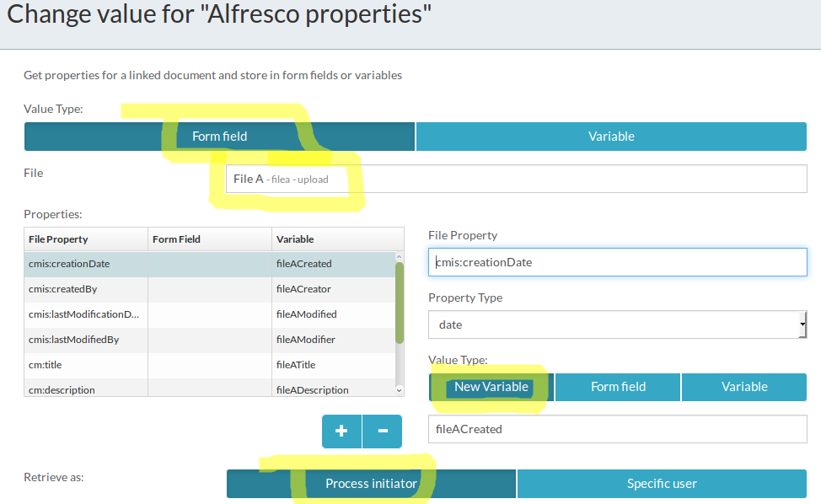Choose Variable under property Value Type
821x504 pixels.
click(744, 388)
